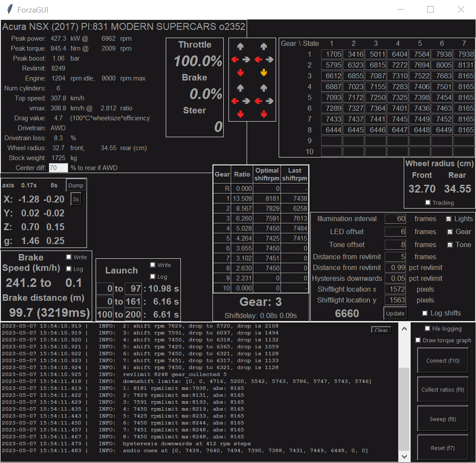Click the Dump button in the axis panel

coord(76,185)
